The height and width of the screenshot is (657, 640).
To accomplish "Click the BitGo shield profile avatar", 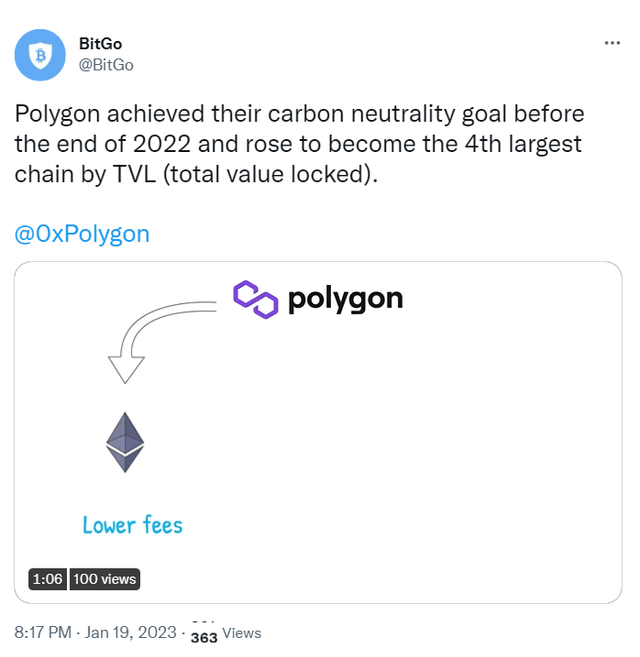I will click(x=41, y=54).
